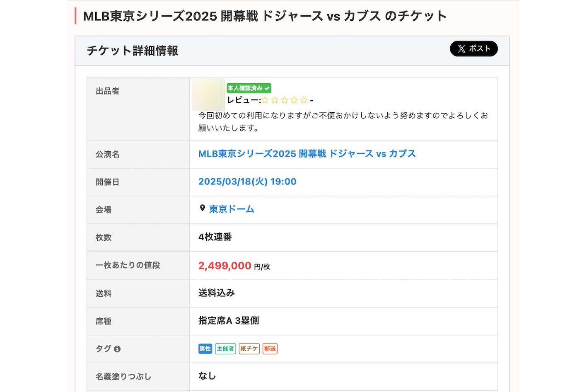Viewport: 587px width, 392px height.
Task: Open the MLB東京シリーズ2025 開幕戦 performance link
Action: [307, 154]
